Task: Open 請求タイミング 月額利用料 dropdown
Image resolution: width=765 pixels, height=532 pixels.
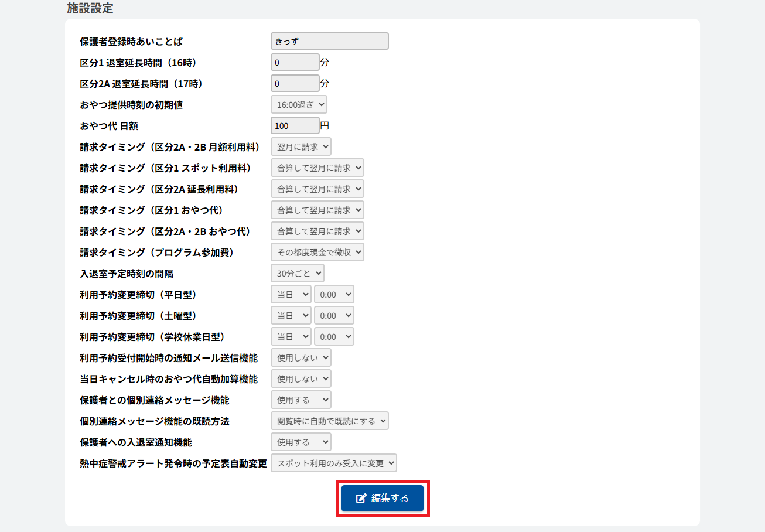Action: pyautogui.click(x=300, y=146)
